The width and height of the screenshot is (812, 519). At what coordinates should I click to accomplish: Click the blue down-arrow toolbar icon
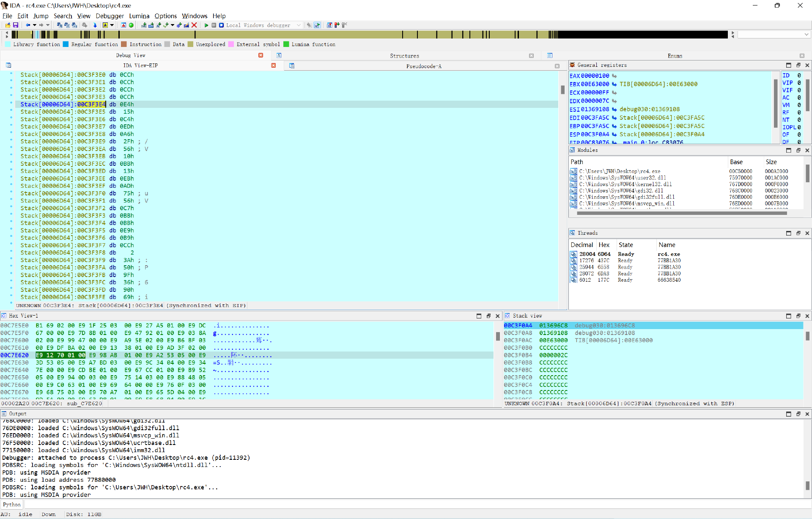[95, 25]
